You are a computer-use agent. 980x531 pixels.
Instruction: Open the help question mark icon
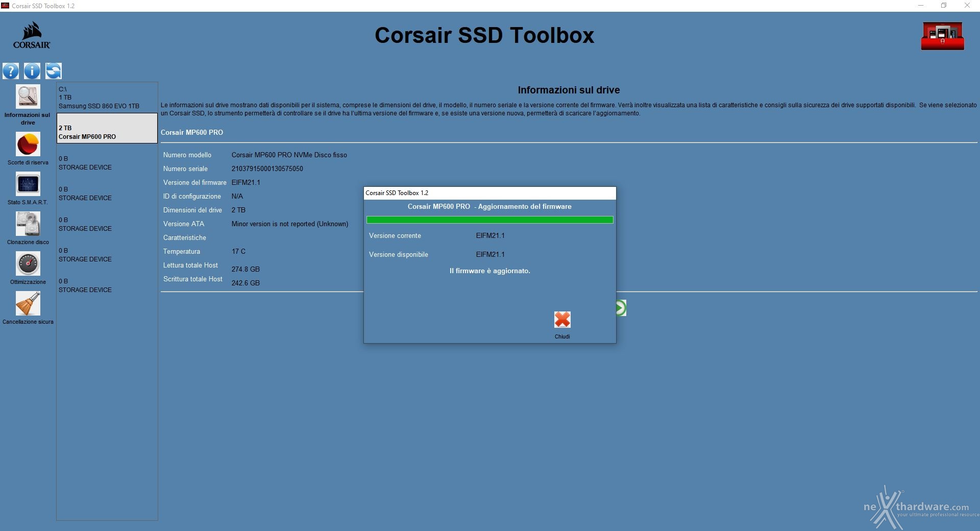point(11,71)
